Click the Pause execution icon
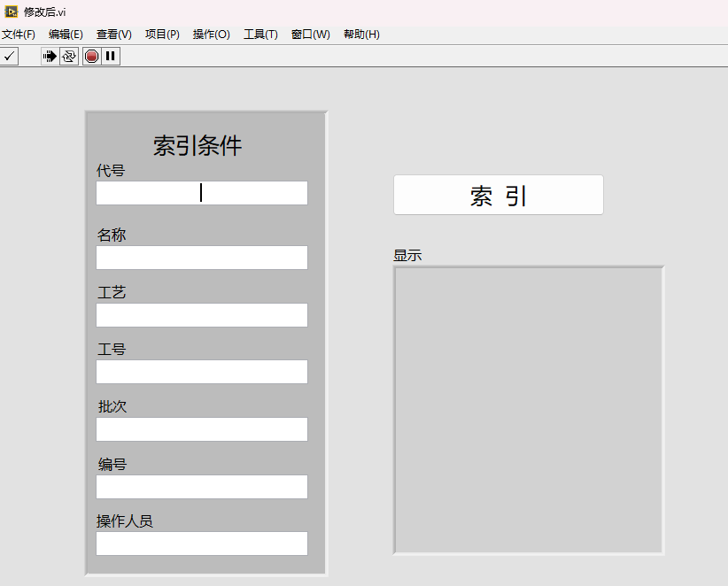Image resolution: width=728 pixels, height=586 pixels. [x=110, y=56]
